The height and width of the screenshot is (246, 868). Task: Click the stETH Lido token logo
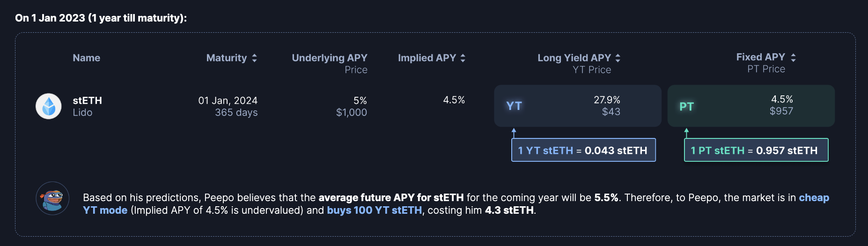[49, 106]
